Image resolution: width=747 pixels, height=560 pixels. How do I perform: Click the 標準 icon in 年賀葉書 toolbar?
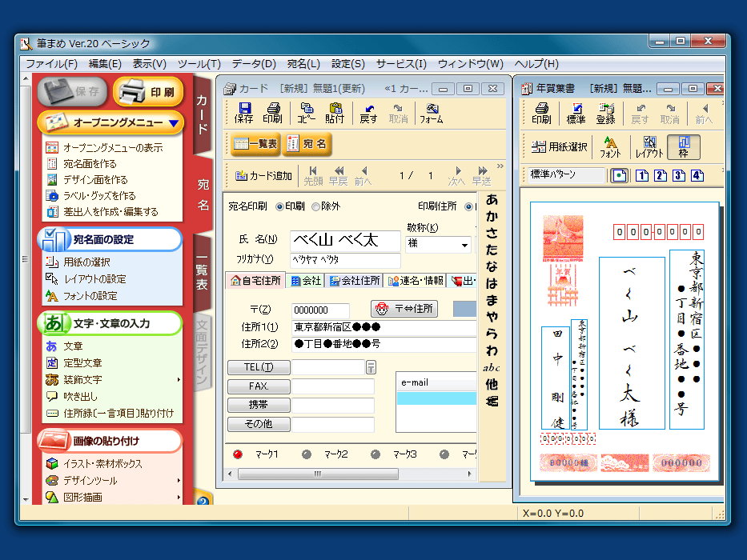(576, 114)
